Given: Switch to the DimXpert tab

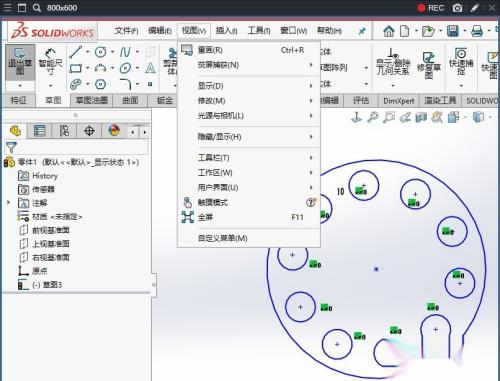Looking at the screenshot, I should 399,101.
